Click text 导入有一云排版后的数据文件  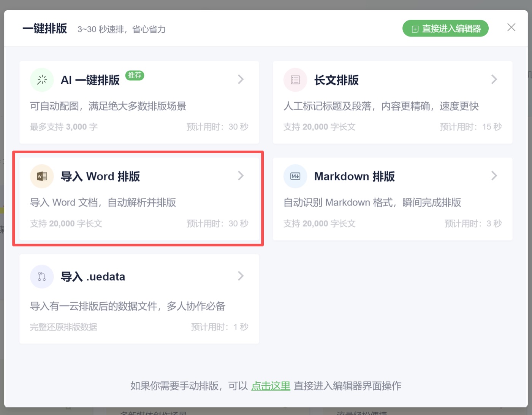coord(93,306)
